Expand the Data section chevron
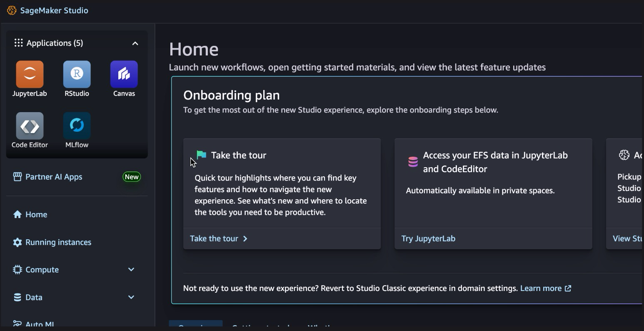644x331 pixels. [131, 297]
